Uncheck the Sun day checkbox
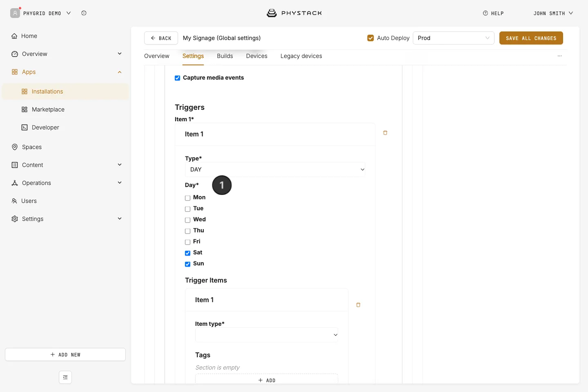This screenshot has height=392, width=588. click(x=187, y=264)
